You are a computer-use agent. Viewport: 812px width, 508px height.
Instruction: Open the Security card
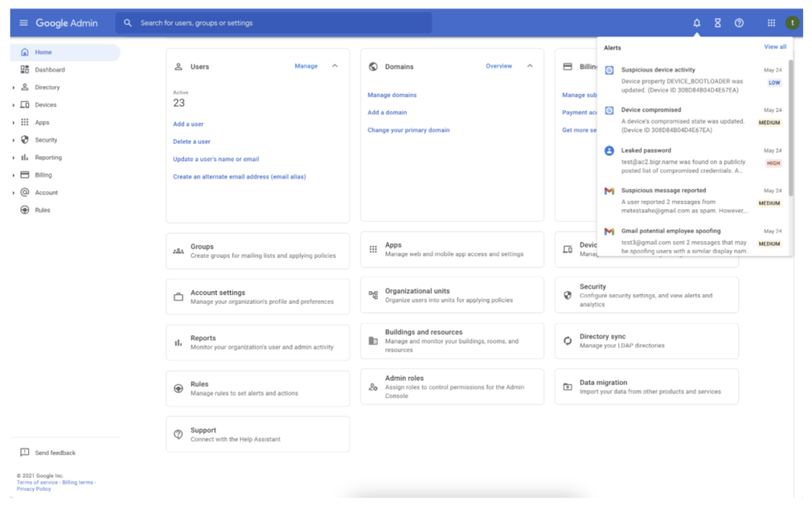(647, 295)
